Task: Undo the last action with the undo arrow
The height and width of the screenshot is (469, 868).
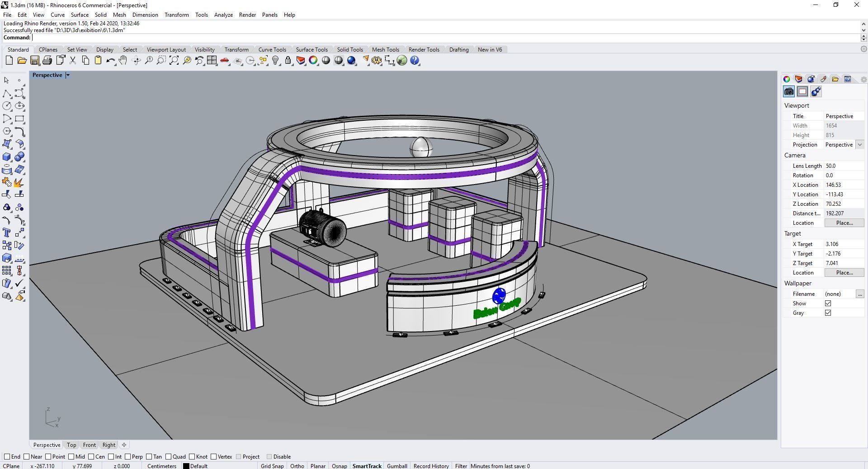Action: pyautogui.click(x=110, y=61)
